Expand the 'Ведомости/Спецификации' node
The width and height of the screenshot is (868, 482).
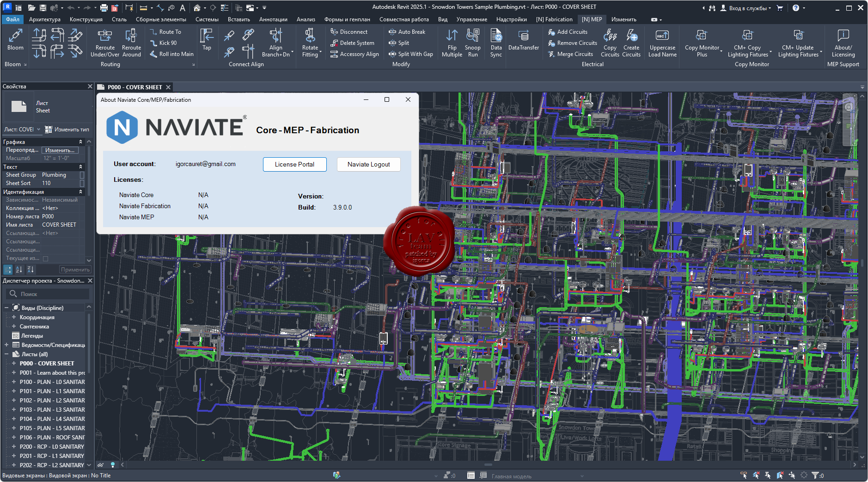click(6, 345)
